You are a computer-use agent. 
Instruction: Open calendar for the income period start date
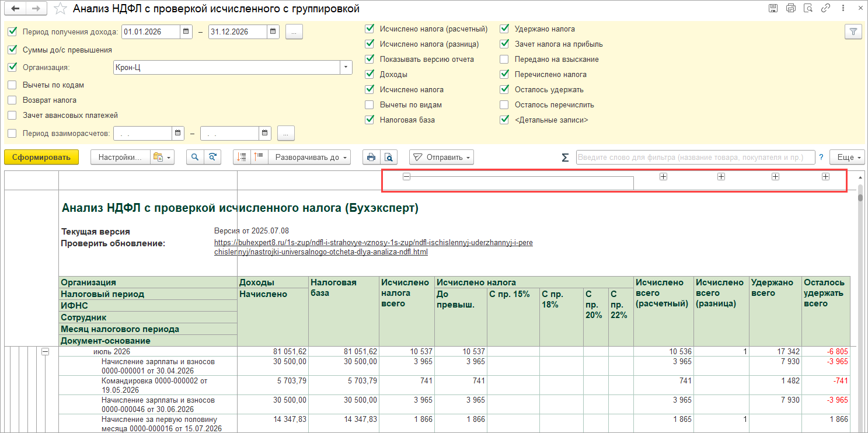[x=186, y=32]
